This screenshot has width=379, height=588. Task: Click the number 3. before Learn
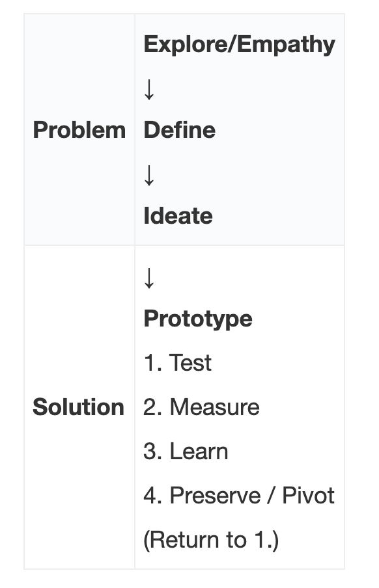[153, 451]
